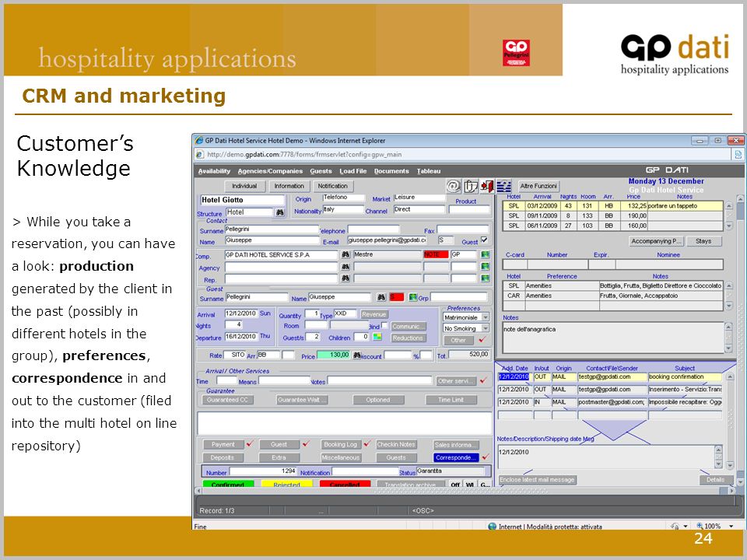Click the red Cancelled status button
The width and height of the screenshot is (747, 560).
(x=345, y=485)
